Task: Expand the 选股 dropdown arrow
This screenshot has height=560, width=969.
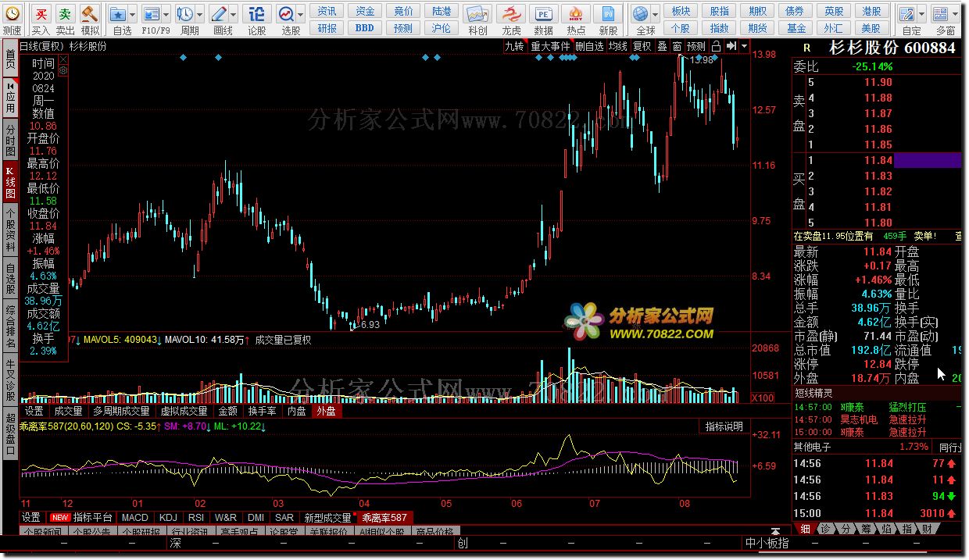Action: click(x=301, y=14)
